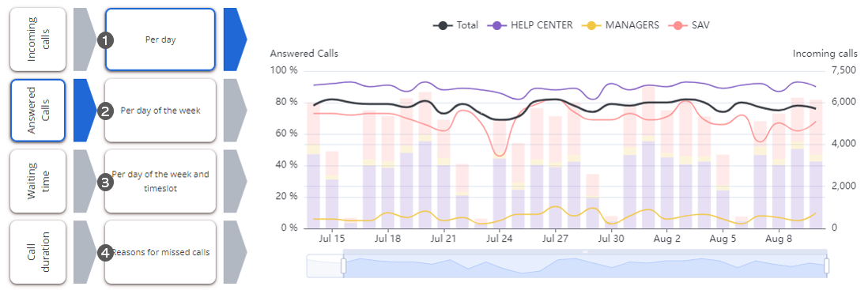Click the numbered circle badge 1
The width and height of the screenshot is (868, 290).
pyautogui.click(x=105, y=40)
